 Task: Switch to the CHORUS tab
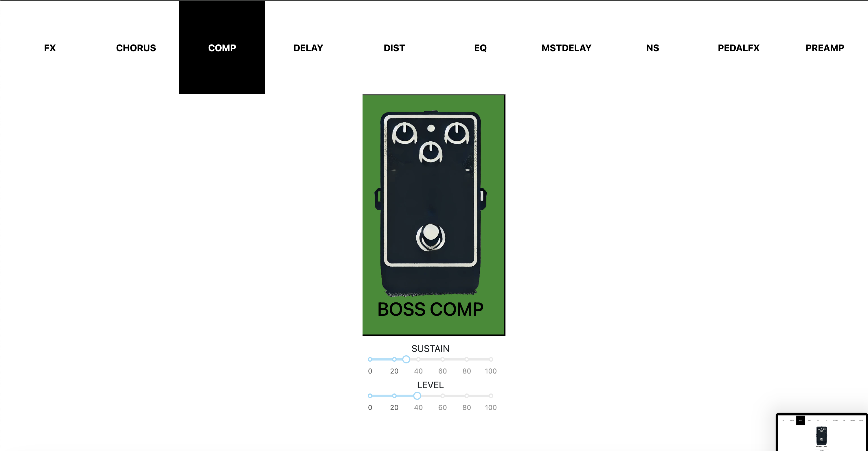click(x=136, y=48)
